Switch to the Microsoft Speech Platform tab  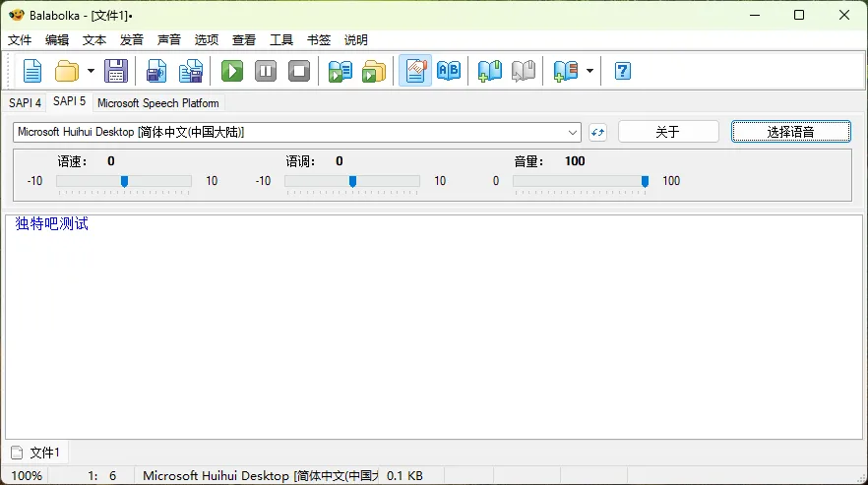[158, 103]
